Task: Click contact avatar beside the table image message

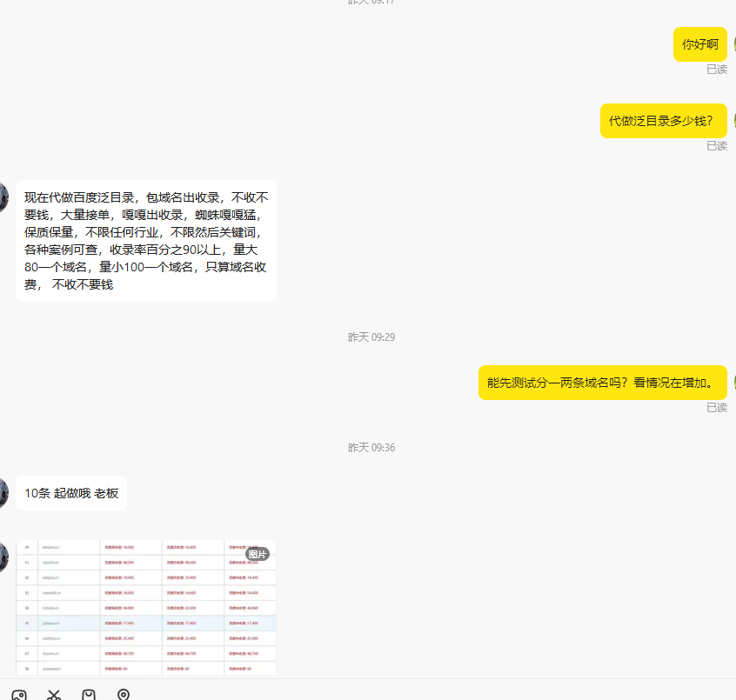Action: pos(3,557)
